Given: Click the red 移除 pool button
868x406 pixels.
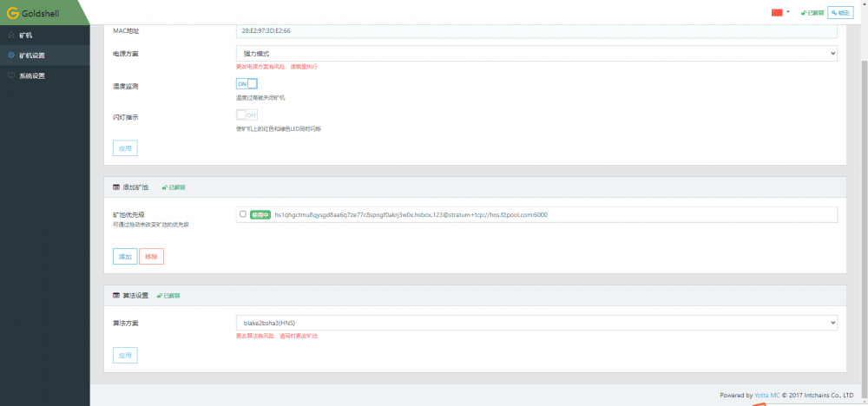Looking at the screenshot, I should coord(151,257).
